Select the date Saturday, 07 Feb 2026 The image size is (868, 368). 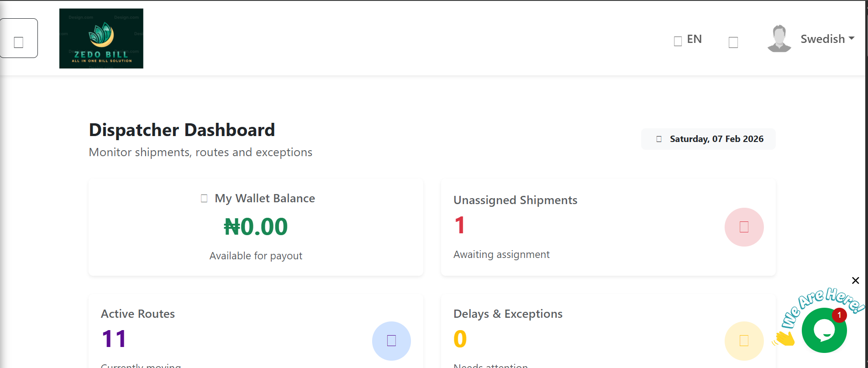coord(716,138)
